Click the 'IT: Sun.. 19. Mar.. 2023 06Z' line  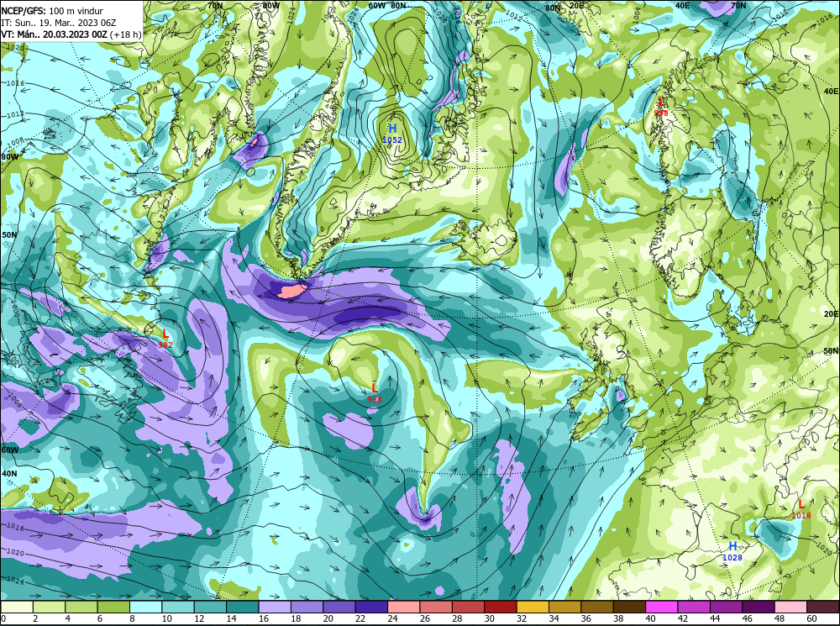pyautogui.click(x=59, y=23)
